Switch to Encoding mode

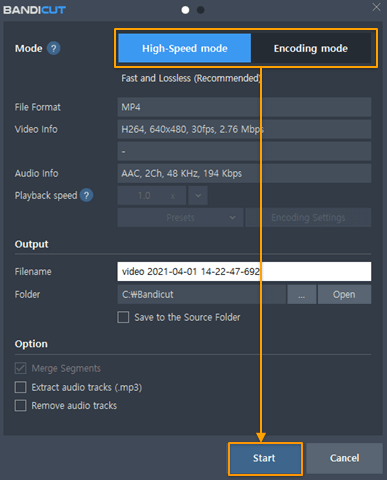tap(311, 48)
